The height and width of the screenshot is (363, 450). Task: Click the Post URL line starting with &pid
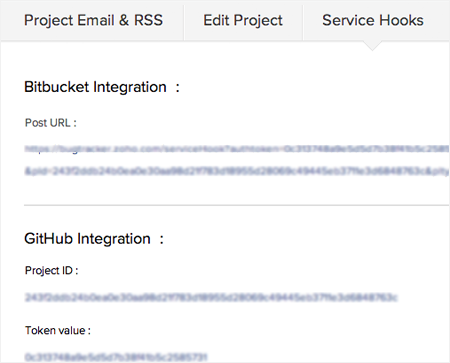coord(237,171)
